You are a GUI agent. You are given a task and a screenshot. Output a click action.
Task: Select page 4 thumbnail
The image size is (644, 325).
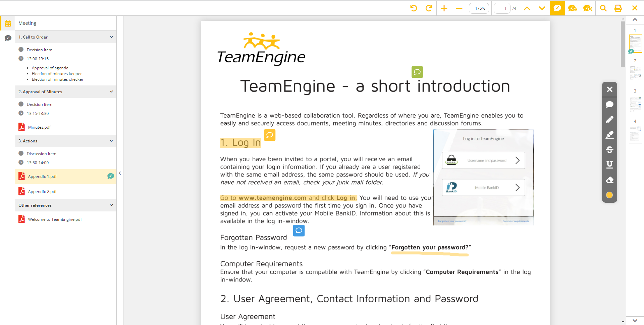(x=635, y=134)
